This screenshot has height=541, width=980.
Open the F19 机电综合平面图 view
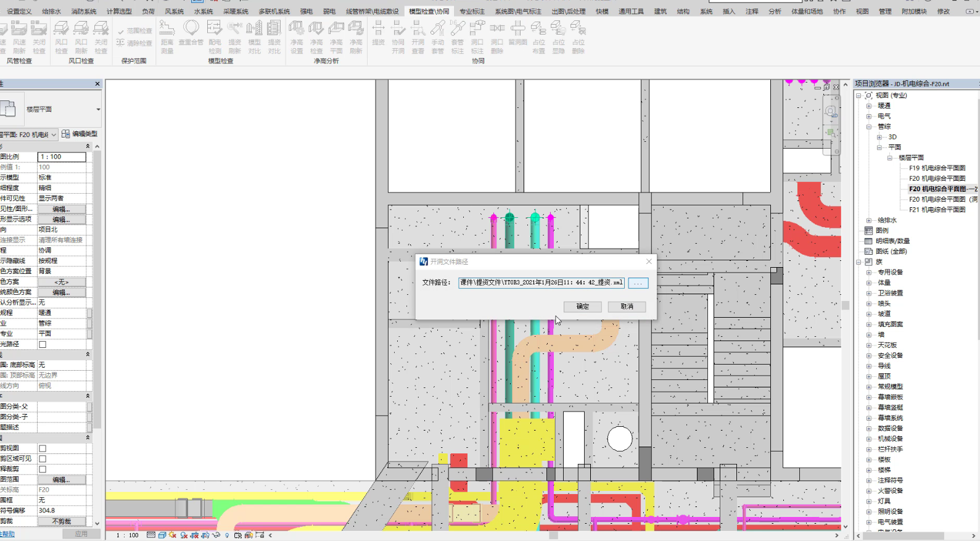(x=937, y=168)
